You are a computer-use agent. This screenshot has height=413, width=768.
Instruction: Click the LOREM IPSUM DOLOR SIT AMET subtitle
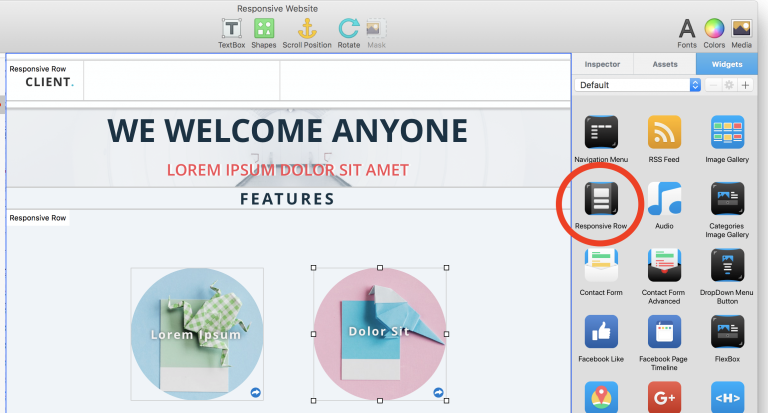[x=288, y=170]
